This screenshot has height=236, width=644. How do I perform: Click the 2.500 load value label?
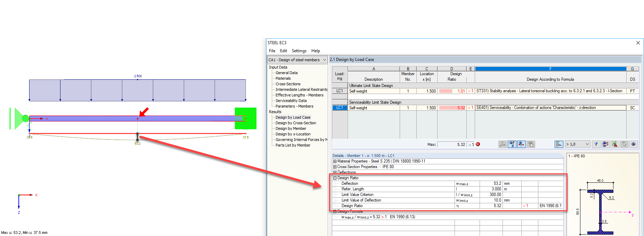pos(138,76)
